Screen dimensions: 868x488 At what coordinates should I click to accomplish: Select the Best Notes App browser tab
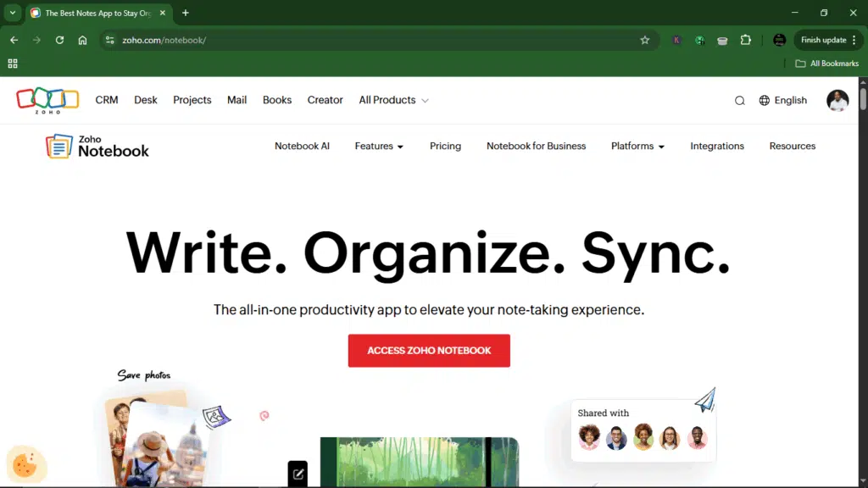(98, 13)
